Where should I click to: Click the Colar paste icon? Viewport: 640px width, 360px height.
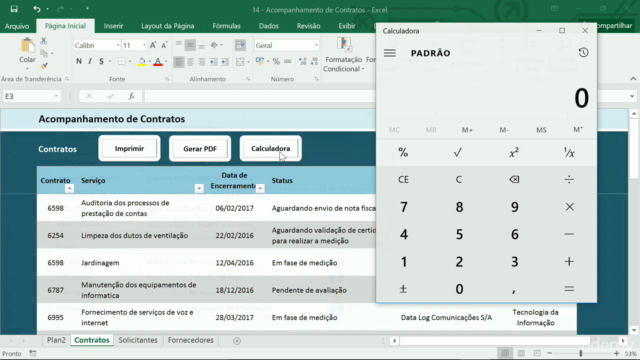point(27,46)
